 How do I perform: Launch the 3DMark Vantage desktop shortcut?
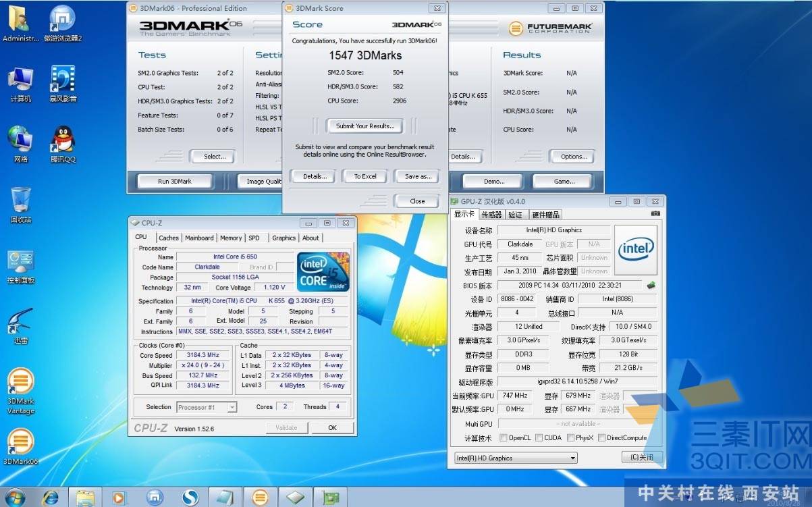pyautogui.click(x=21, y=392)
